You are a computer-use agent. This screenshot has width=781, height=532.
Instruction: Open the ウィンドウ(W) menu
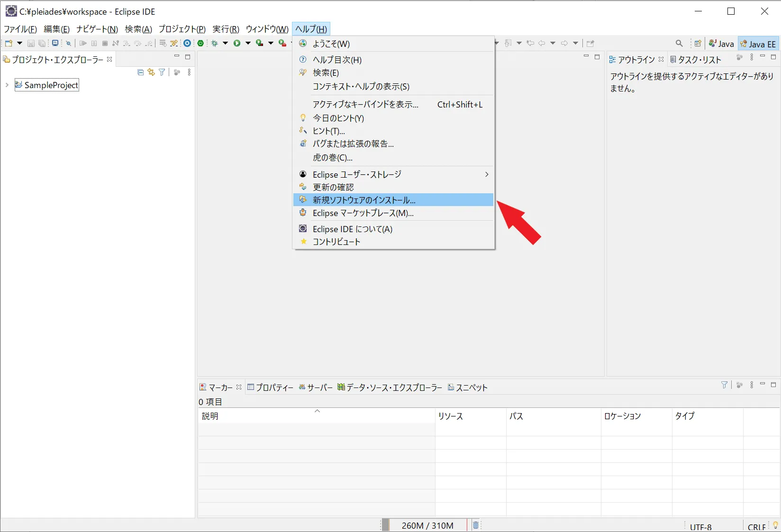click(x=267, y=29)
